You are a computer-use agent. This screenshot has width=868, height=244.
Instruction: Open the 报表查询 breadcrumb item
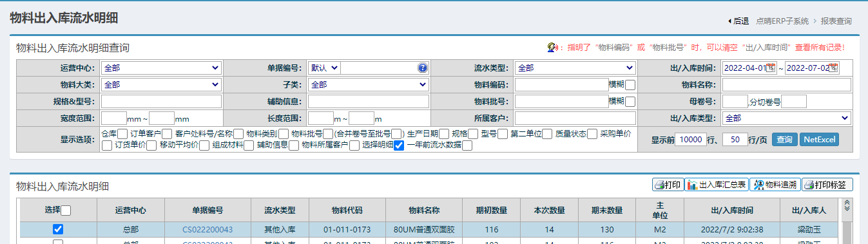point(836,21)
